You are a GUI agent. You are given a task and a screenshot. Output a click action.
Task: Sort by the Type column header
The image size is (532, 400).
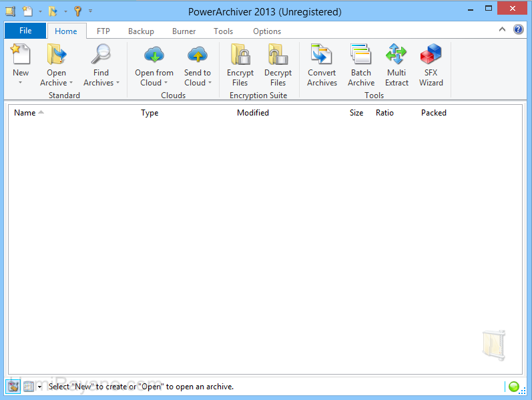(150, 113)
